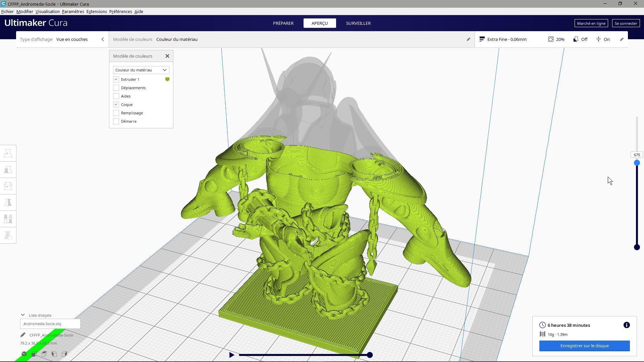The image size is (644, 362).
Task: Click the pencil icon in the print settings bar
Action: click(622, 39)
